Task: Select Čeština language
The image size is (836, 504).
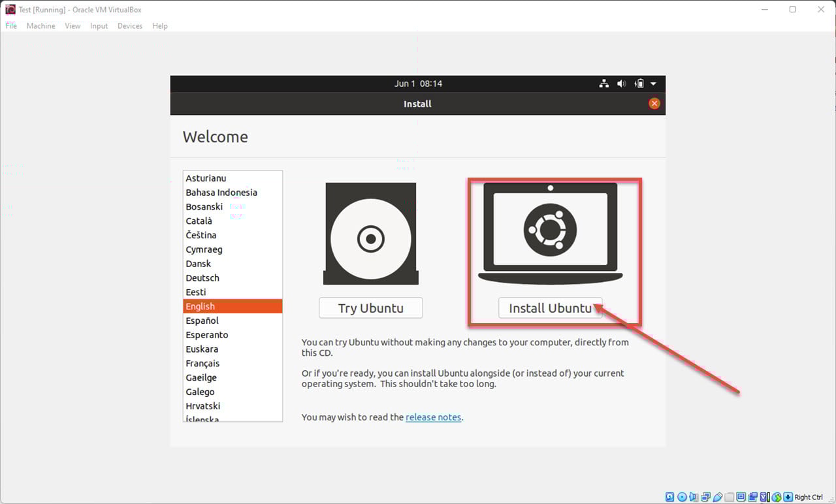Action: pyautogui.click(x=233, y=235)
